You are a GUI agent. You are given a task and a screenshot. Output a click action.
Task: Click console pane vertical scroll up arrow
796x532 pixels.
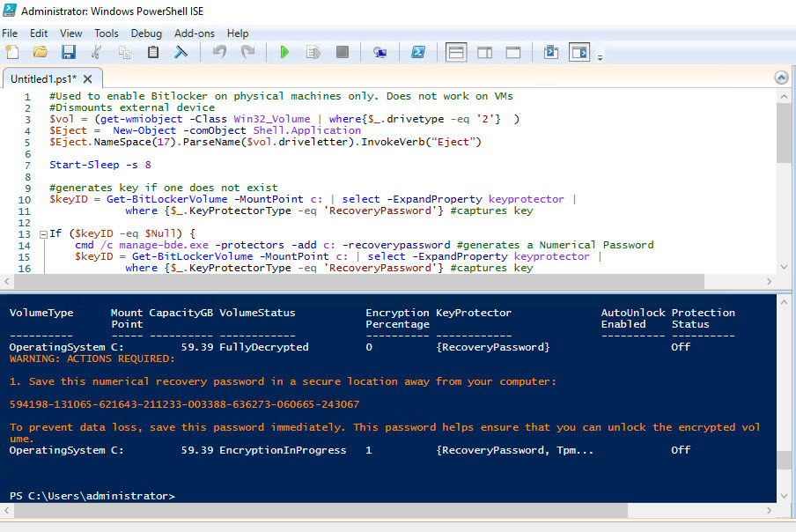[x=784, y=302]
